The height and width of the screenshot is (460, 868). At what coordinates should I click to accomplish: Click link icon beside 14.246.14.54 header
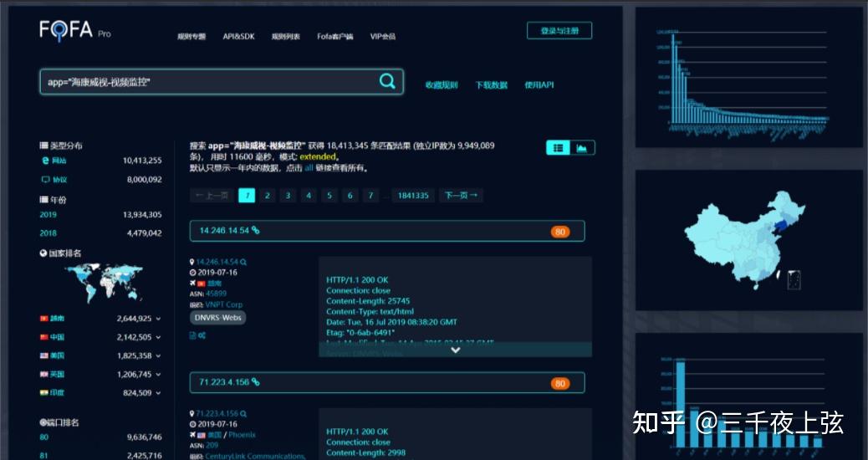coord(255,230)
